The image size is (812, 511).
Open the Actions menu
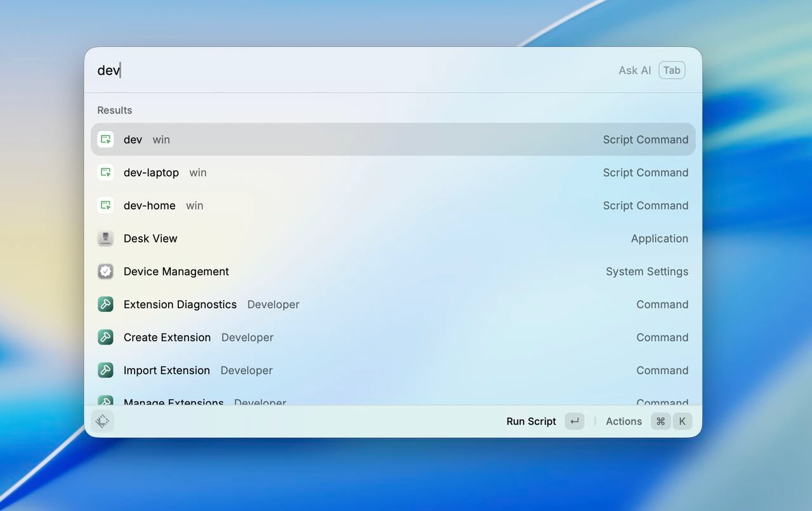[x=624, y=421]
